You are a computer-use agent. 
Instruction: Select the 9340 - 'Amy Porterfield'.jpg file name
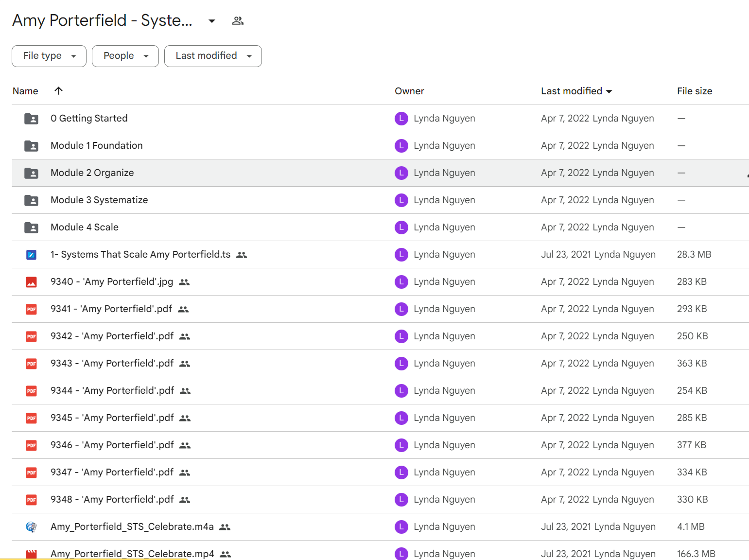coord(112,281)
